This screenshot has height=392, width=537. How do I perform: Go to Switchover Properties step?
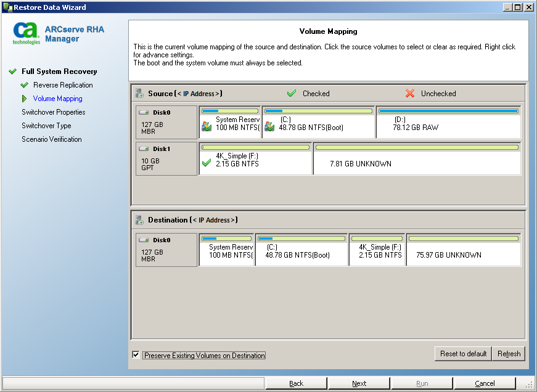[x=53, y=112]
